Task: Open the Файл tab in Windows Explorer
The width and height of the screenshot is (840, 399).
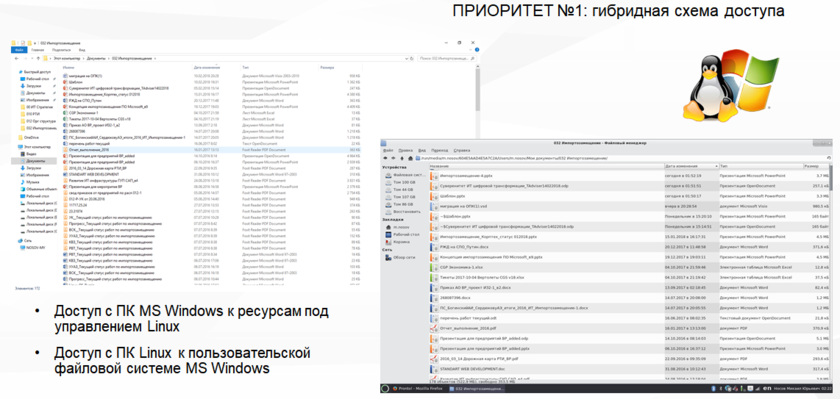Action: (x=19, y=49)
